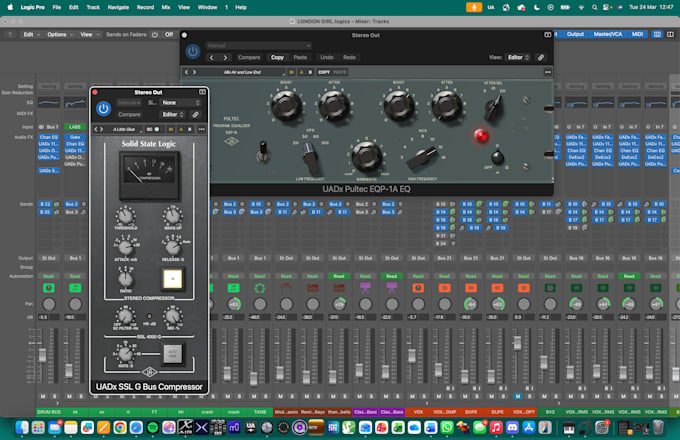Screen dimensions: 680x440
Task: Open the Side Chain None dropdown
Action: pos(180,103)
